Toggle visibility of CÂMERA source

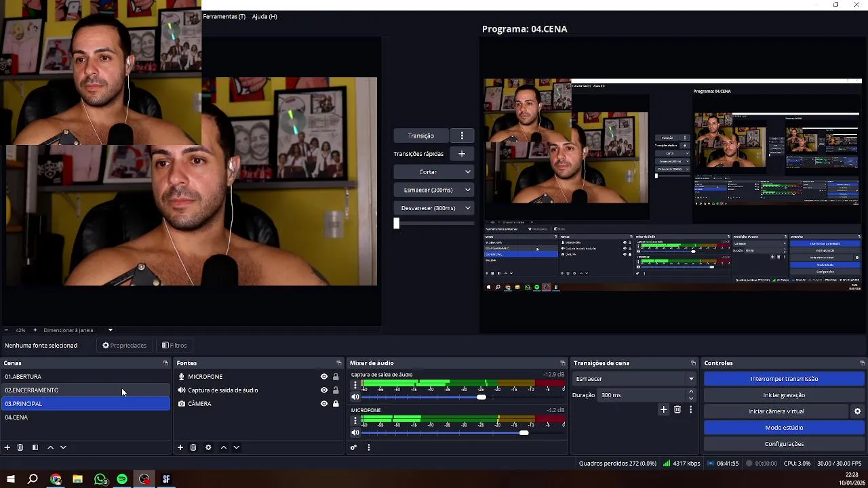point(324,404)
